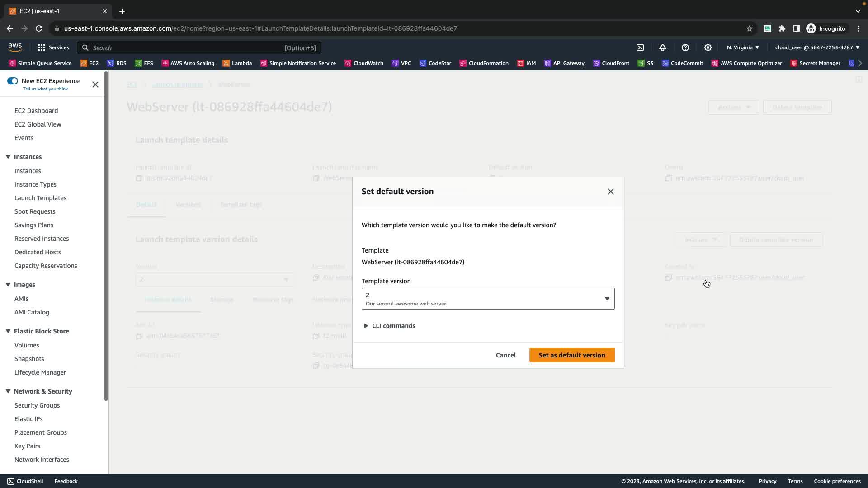Click Set as default version button

[x=571, y=355]
